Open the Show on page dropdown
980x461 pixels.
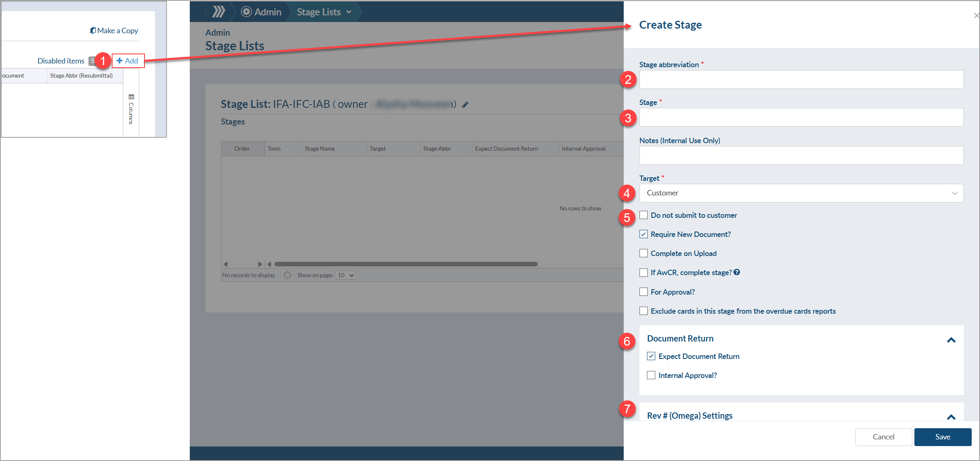pyautogui.click(x=345, y=275)
